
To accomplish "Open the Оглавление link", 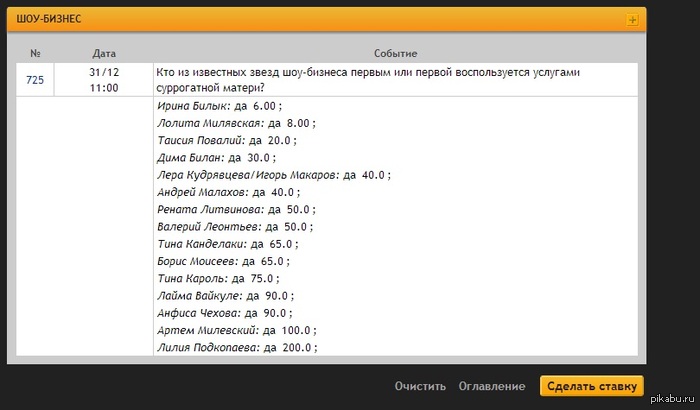I will [492, 386].
